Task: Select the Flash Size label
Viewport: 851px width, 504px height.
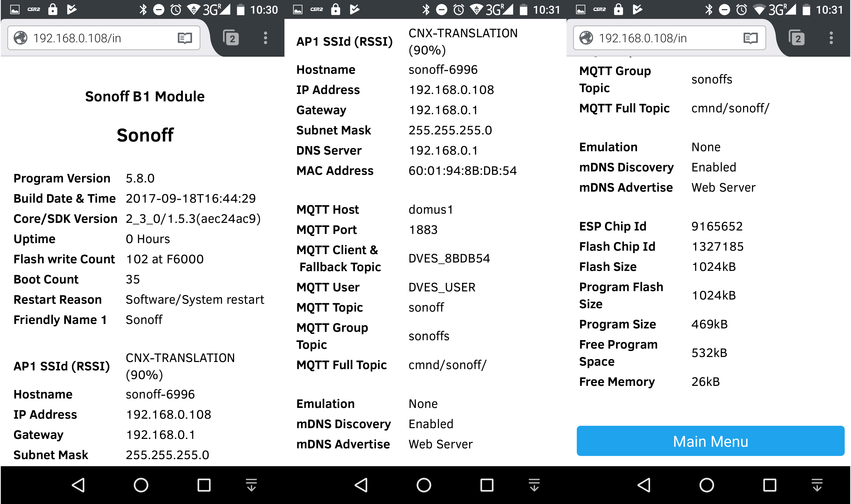Action: tap(608, 267)
